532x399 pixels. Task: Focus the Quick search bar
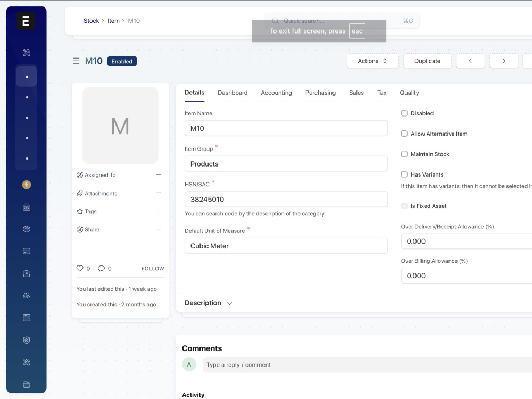coord(342,21)
